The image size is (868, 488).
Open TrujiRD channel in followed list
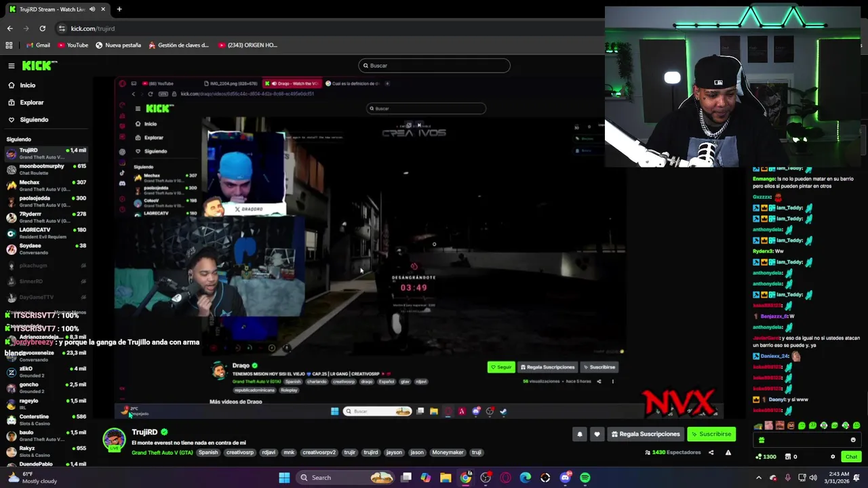tap(46, 153)
